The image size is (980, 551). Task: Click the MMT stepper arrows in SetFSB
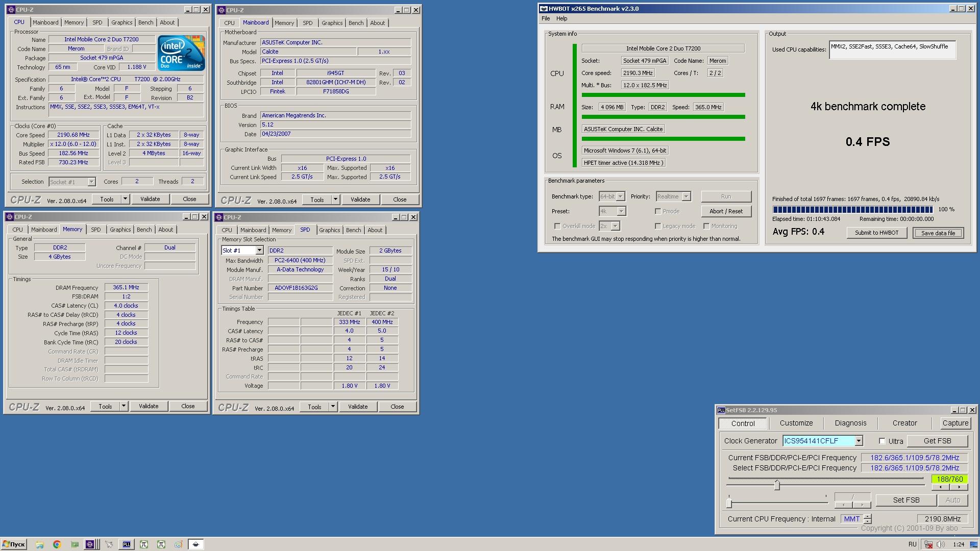point(867,519)
